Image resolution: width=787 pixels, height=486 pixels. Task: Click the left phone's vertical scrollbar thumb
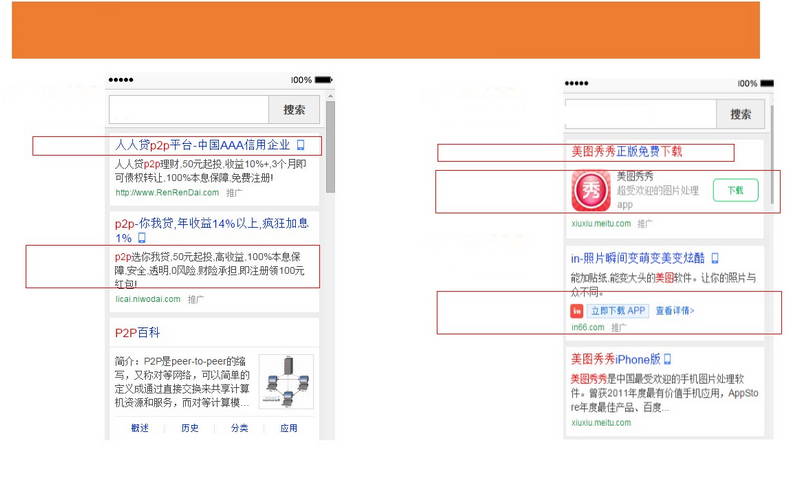(330, 147)
